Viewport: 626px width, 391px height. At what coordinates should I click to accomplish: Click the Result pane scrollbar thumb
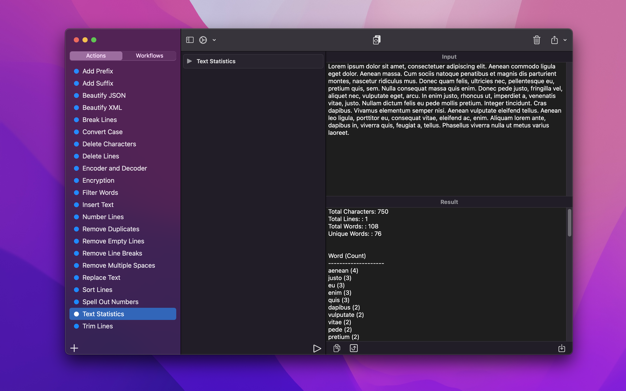569,222
